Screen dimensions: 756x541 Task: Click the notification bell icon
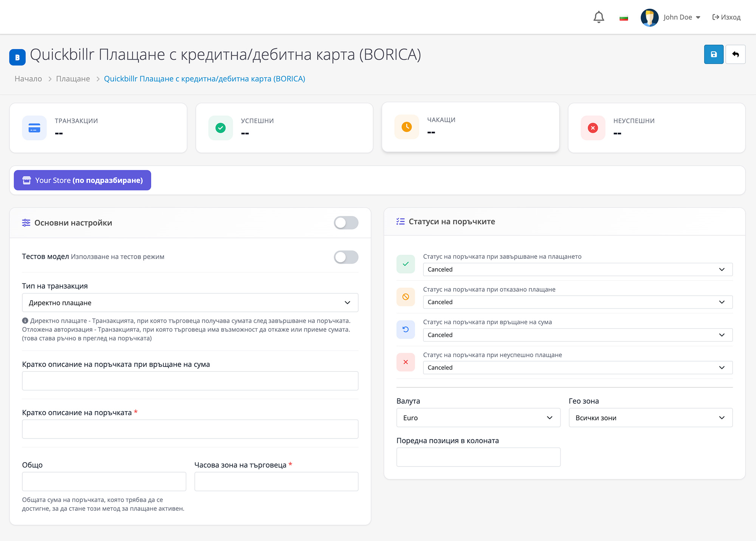point(598,17)
